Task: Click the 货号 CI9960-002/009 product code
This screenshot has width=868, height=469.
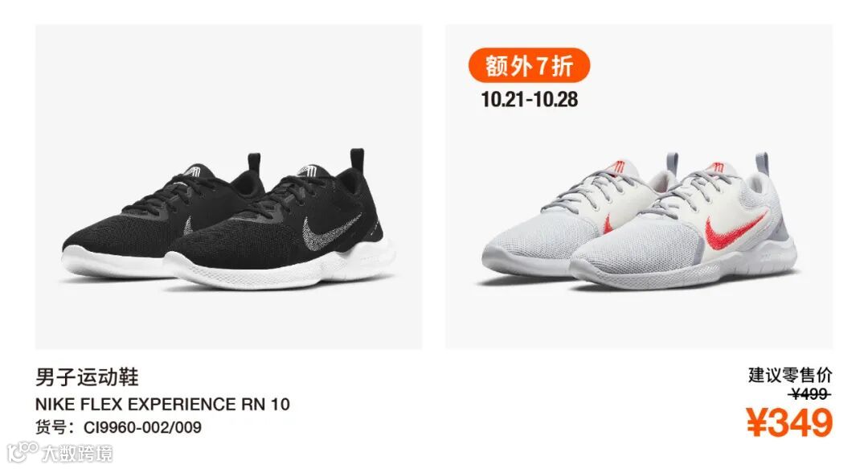Action: 118,427
